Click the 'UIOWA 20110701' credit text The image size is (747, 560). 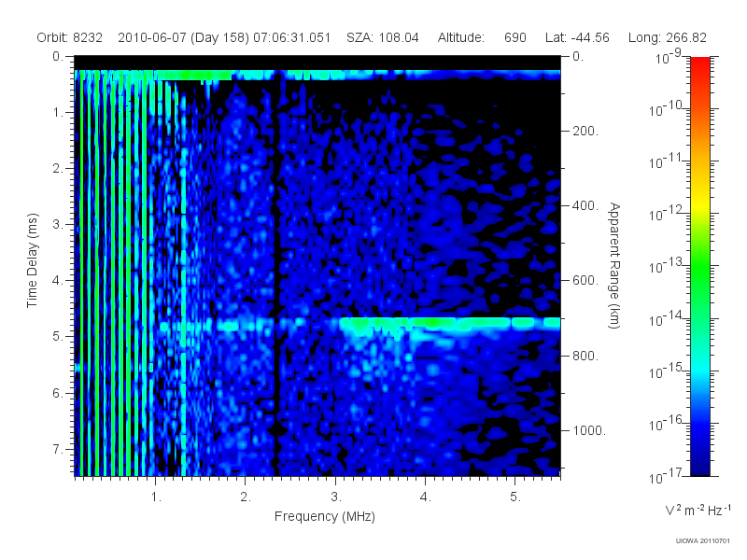[703, 541]
